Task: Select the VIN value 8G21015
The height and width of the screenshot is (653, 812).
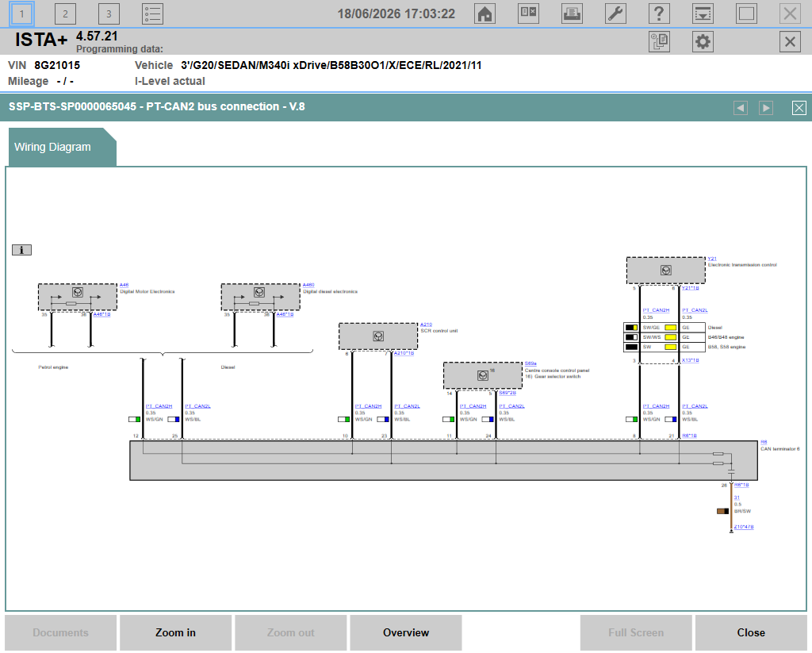Action: (x=57, y=65)
